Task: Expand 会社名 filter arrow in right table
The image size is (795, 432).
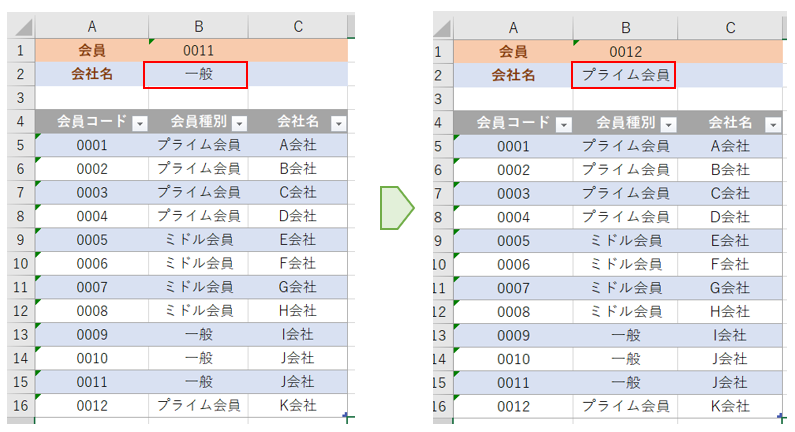Action: click(x=772, y=123)
